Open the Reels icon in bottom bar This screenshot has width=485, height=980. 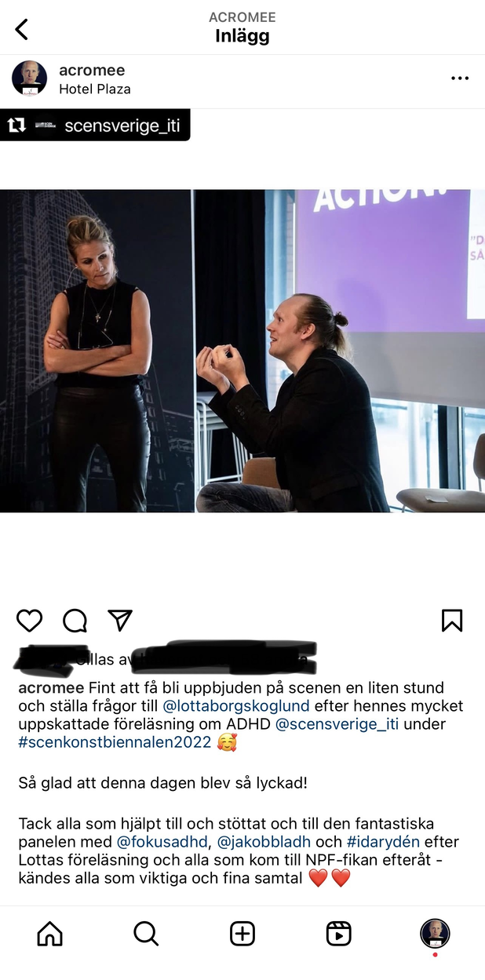[x=339, y=934]
